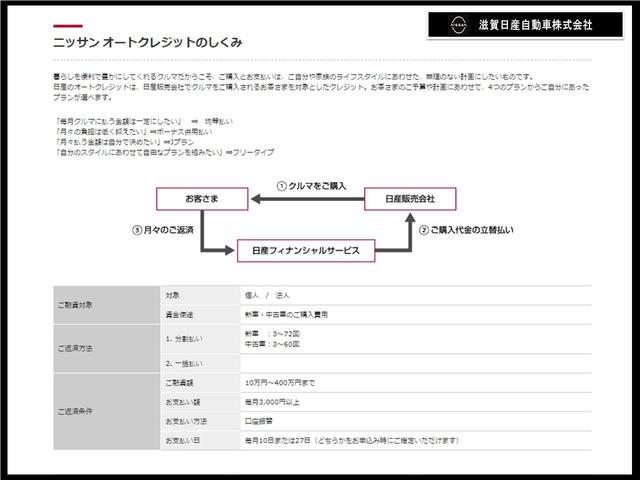Click the 個人 / 法人 value cell

(x=267, y=296)
